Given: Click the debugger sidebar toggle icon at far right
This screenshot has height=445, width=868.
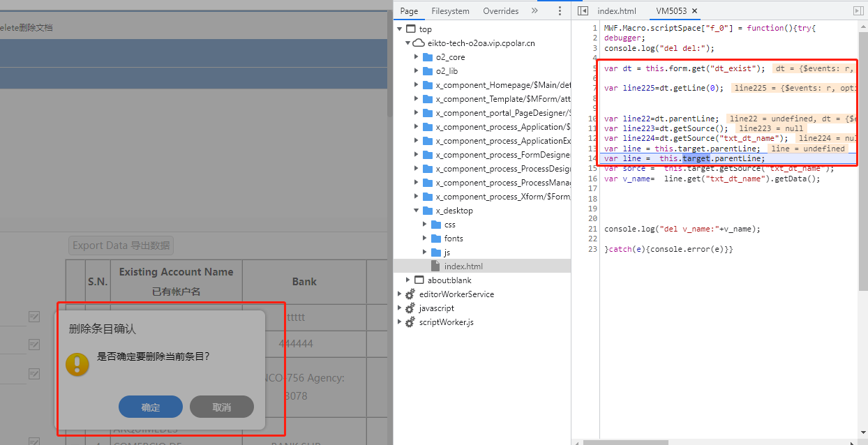Looking at the screenshot, I should pos(858,11).
